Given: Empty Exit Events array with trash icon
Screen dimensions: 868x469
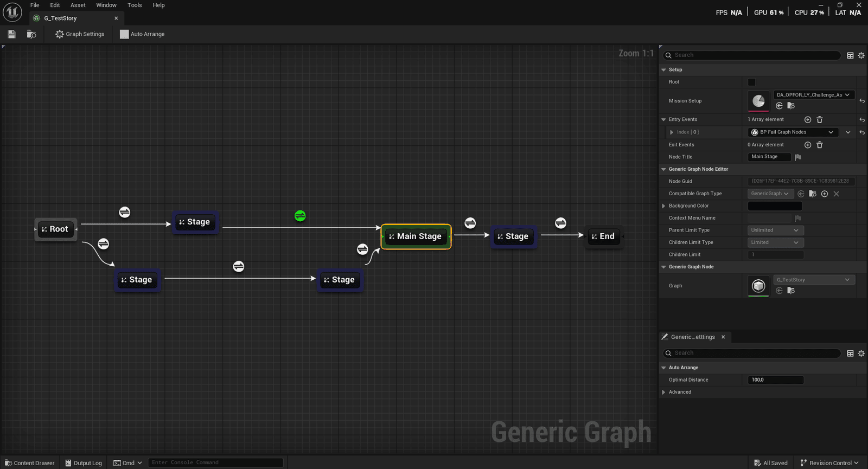Looking at the screenshot, I should click(x=820, y=145).
